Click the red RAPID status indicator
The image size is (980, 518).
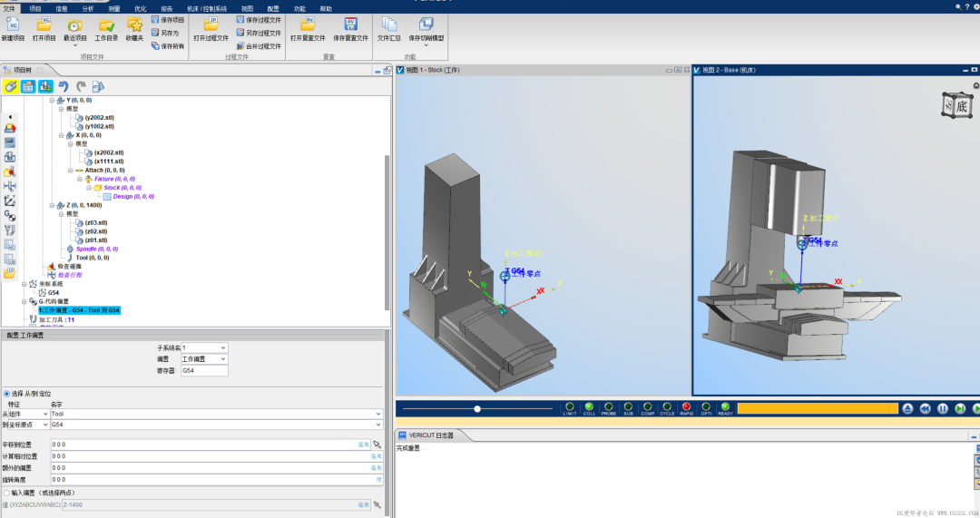(686, 406)
